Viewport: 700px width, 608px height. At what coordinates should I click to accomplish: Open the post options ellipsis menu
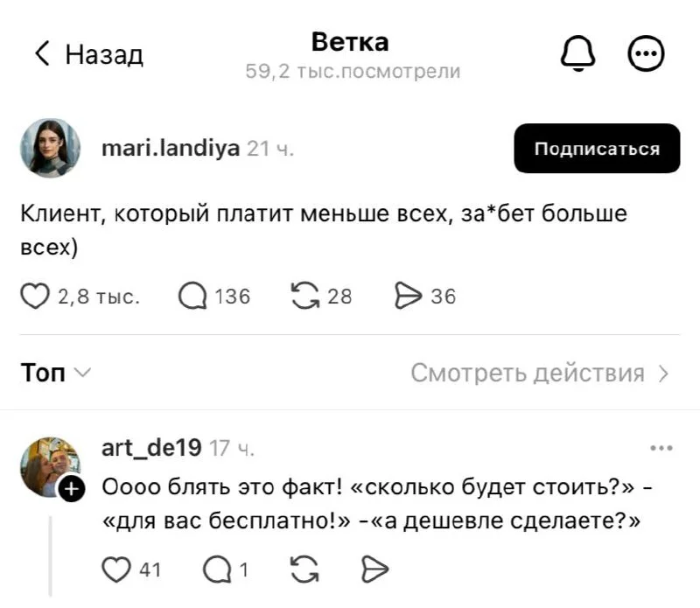(647, 52)
